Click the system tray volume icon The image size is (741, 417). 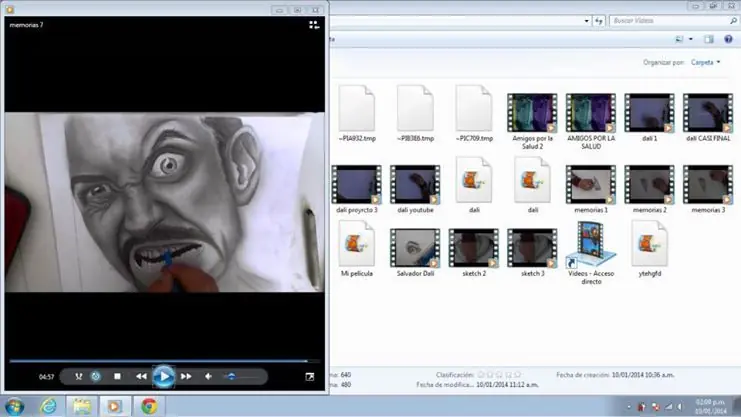(x=681, y=407)
